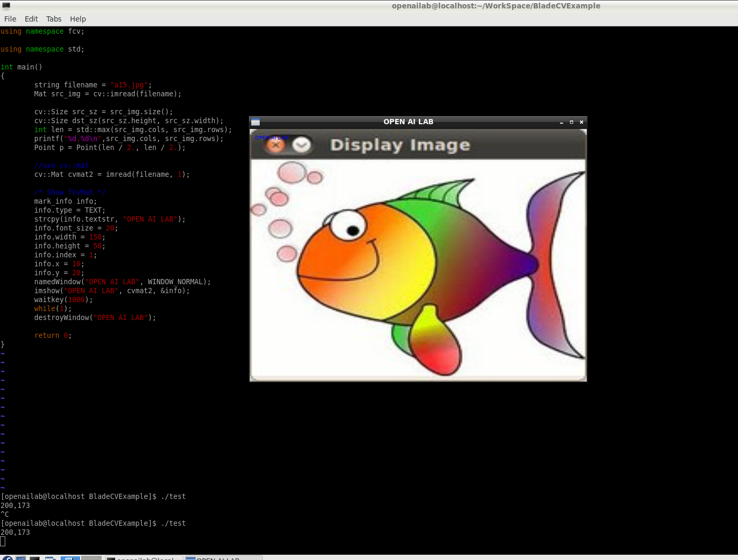Click the 'cv::Size dst_sz' line
738x560 pixels.
click(x=129, y=121)
